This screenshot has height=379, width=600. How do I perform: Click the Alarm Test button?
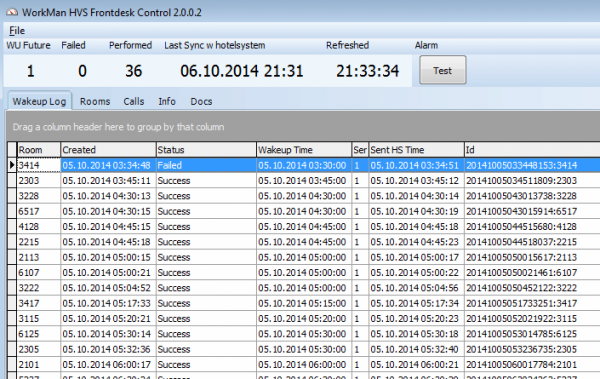443,70
